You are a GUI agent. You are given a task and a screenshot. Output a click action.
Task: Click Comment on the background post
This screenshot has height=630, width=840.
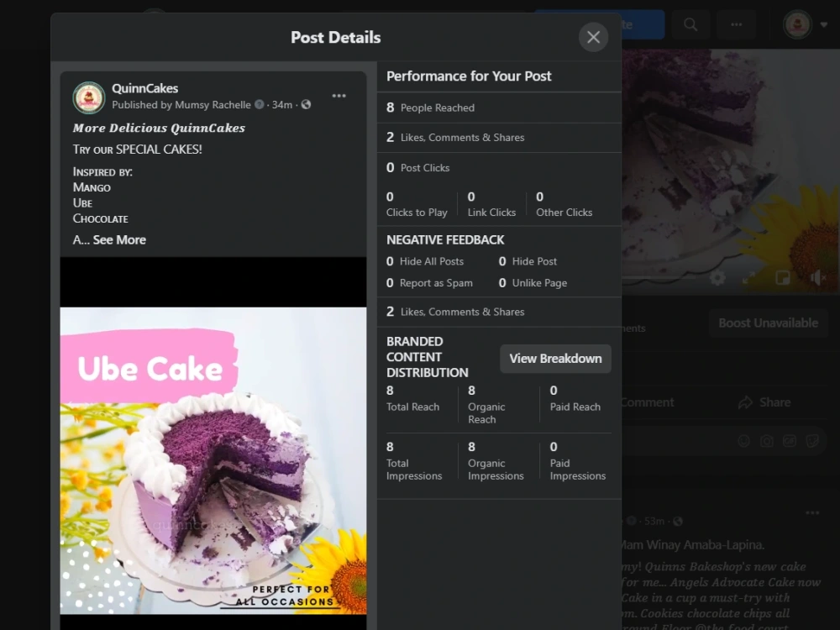[647, 402]
